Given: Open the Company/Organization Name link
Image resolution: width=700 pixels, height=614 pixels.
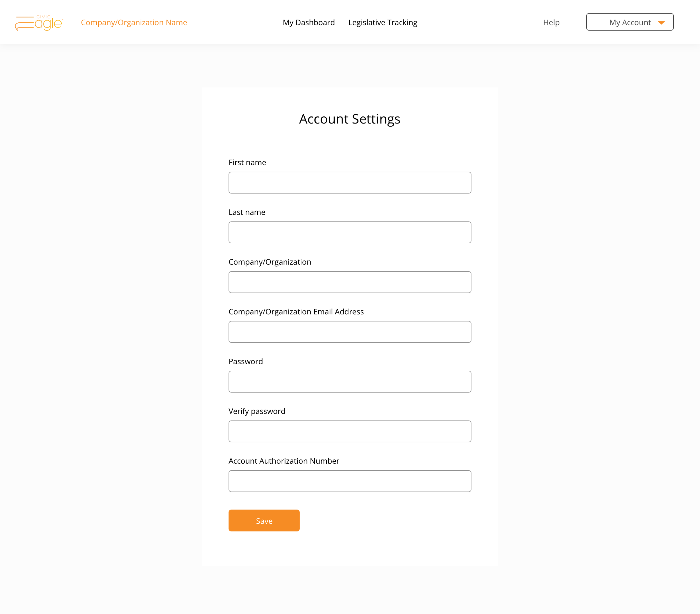Looking at the screenshot, I should 134,23.
